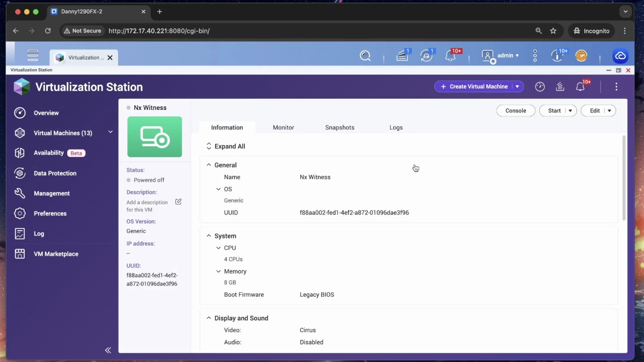Viewport: 644px width, 362px height.
Task: Open the background tasks stack icon
Action: [x=560, y=87]
